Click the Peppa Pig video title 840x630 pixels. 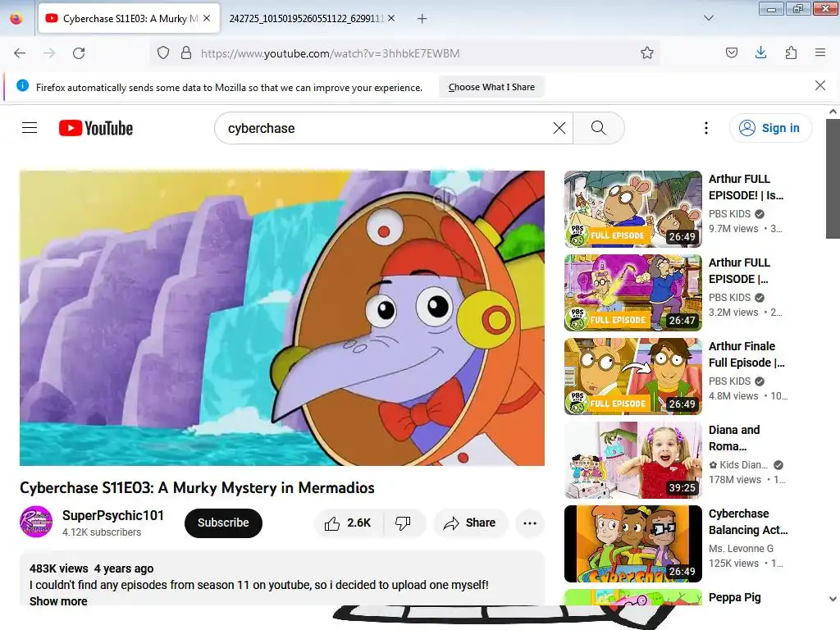tap(734, 597)
